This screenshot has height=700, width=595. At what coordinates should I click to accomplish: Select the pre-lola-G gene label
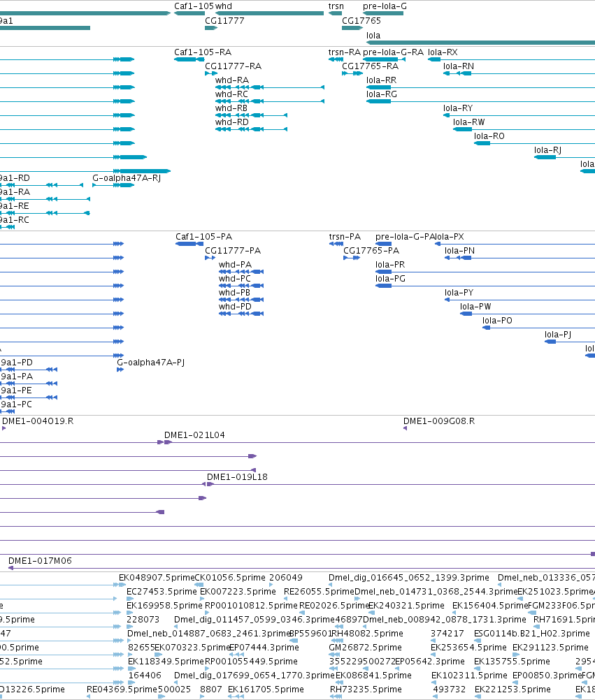pyautogui.click(x=385, y=6)
